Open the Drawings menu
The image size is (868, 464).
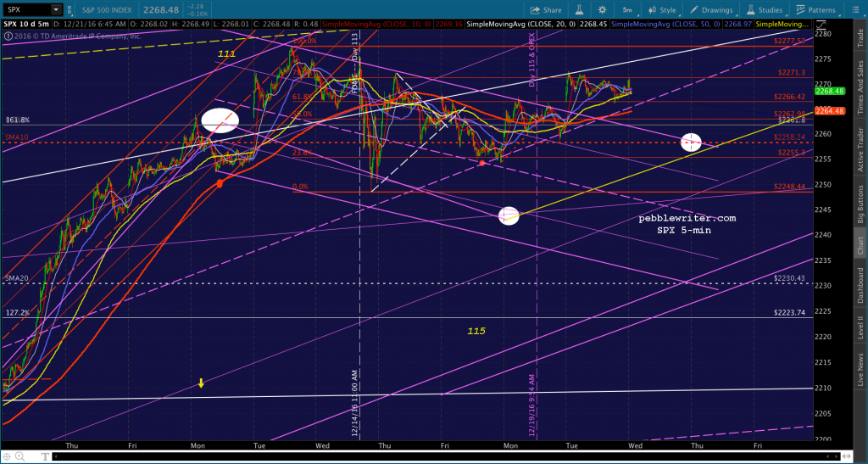click(x=712, y=10)
